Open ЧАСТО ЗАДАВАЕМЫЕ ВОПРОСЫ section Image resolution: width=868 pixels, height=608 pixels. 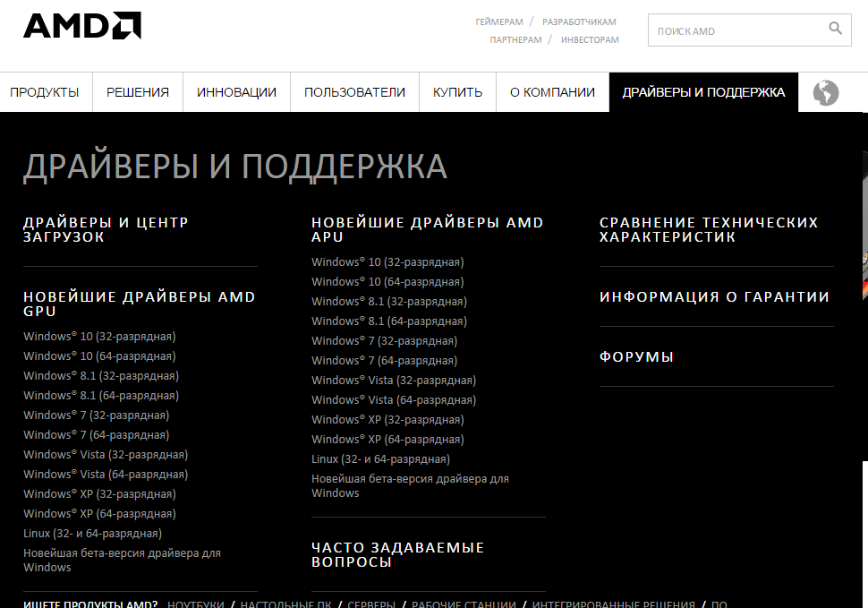[x=397, y=555]
